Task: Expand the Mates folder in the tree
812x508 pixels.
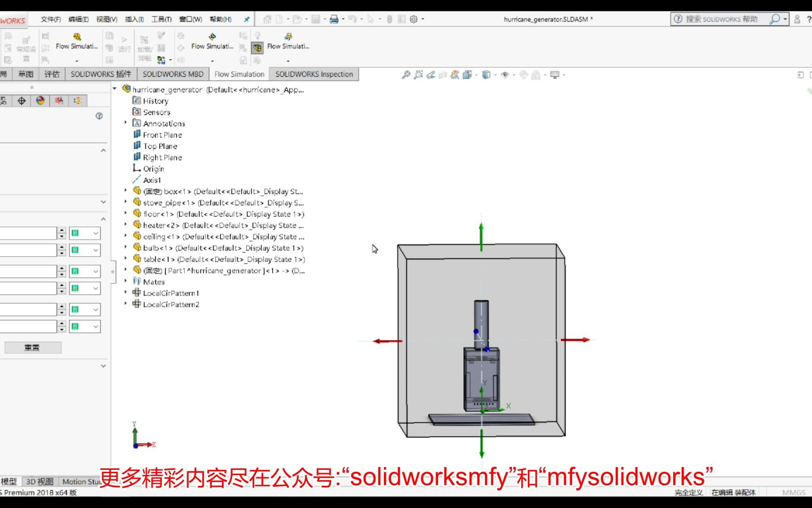Action: pos(125,282)
